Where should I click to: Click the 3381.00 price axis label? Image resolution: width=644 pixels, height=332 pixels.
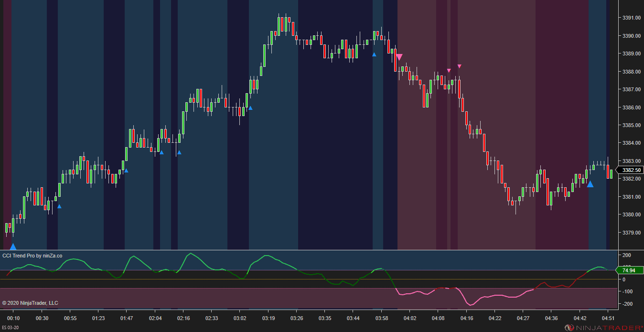click(632, 197)
